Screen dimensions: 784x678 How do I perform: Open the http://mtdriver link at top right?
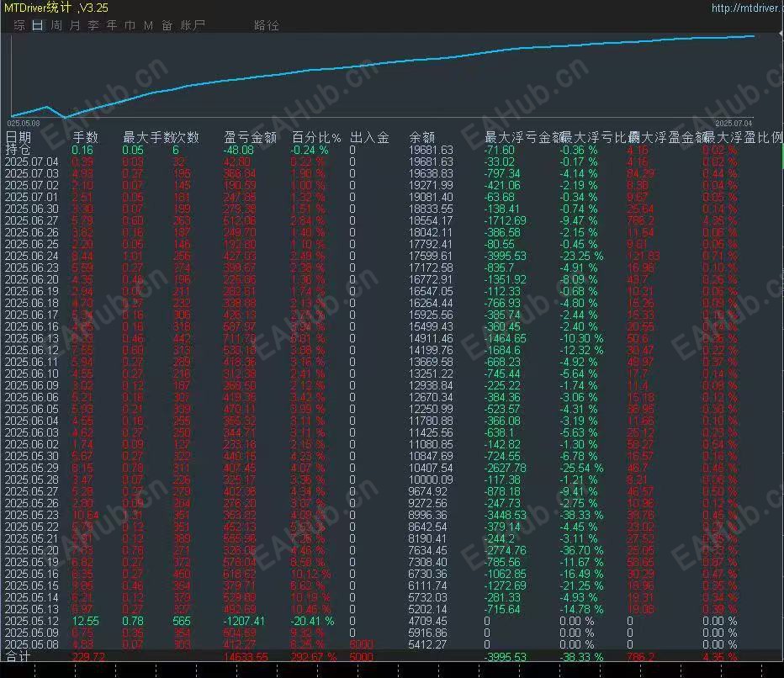pyautogui.click(x=747, y=8)
